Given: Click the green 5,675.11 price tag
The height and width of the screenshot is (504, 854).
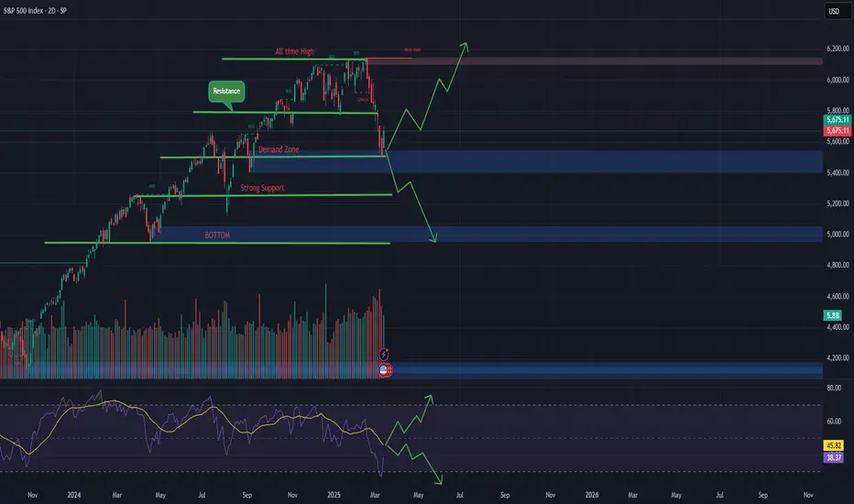Looking at the screenshot, I should tap(838, 120).
